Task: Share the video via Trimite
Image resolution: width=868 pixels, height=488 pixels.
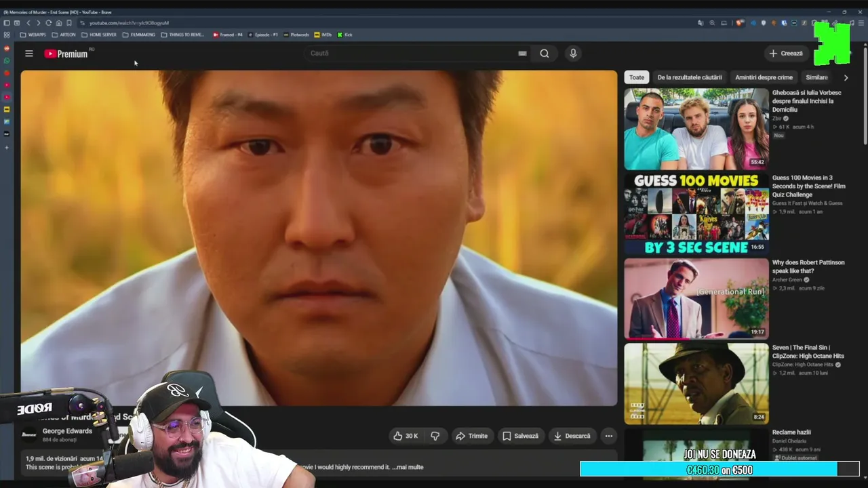Action: point(472,436)
